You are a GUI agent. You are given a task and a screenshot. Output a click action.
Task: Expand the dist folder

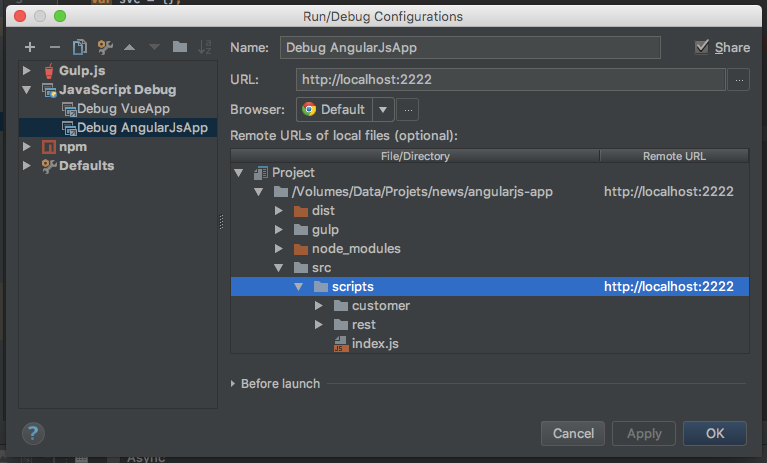(x=279, y=211)
